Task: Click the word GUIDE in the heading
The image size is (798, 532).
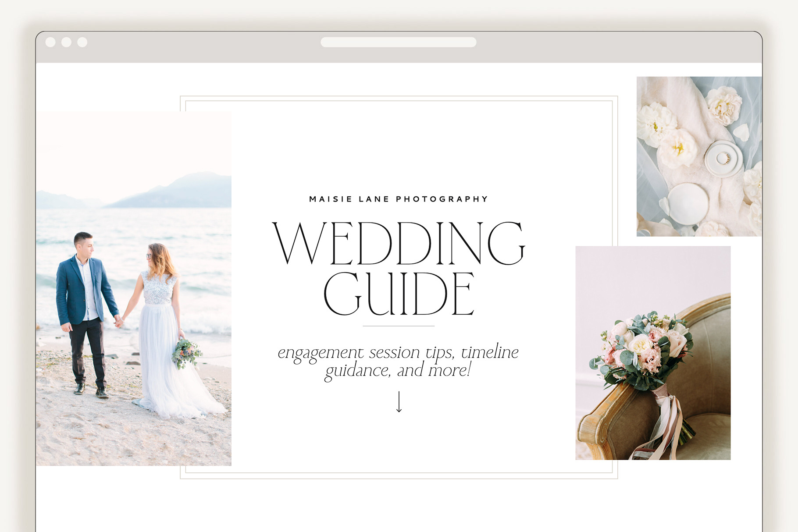Action: pyautogui.click(x=398, y=294)
